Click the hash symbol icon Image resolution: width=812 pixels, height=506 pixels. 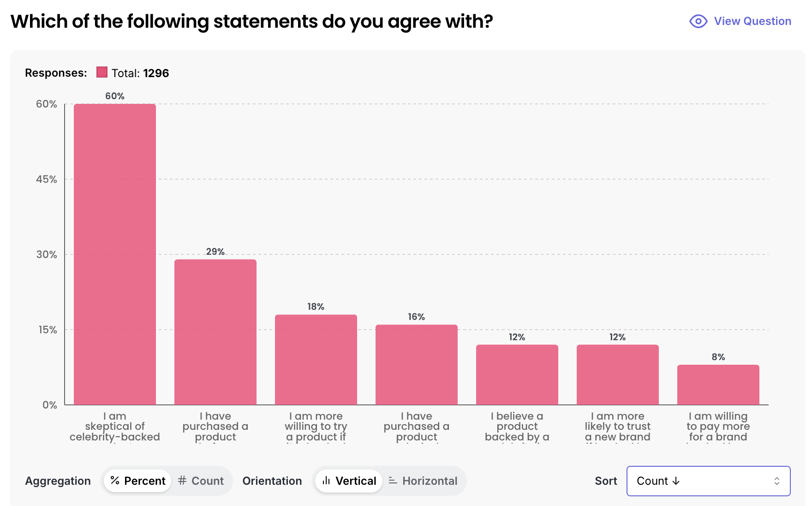coord(182,481)
